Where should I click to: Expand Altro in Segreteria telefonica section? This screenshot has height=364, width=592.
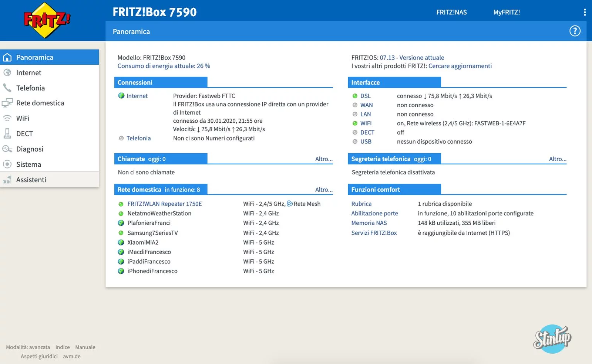[x=558, y=159]
